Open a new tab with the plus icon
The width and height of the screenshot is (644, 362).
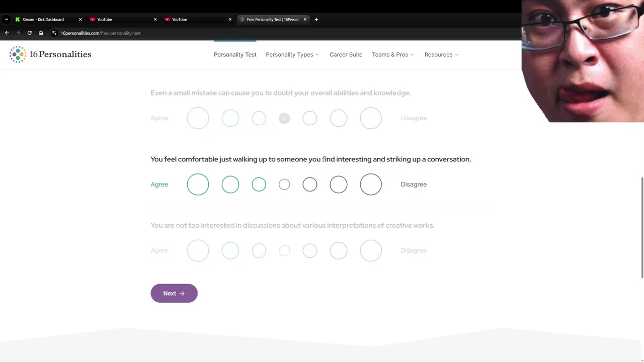tap(316, 20)
